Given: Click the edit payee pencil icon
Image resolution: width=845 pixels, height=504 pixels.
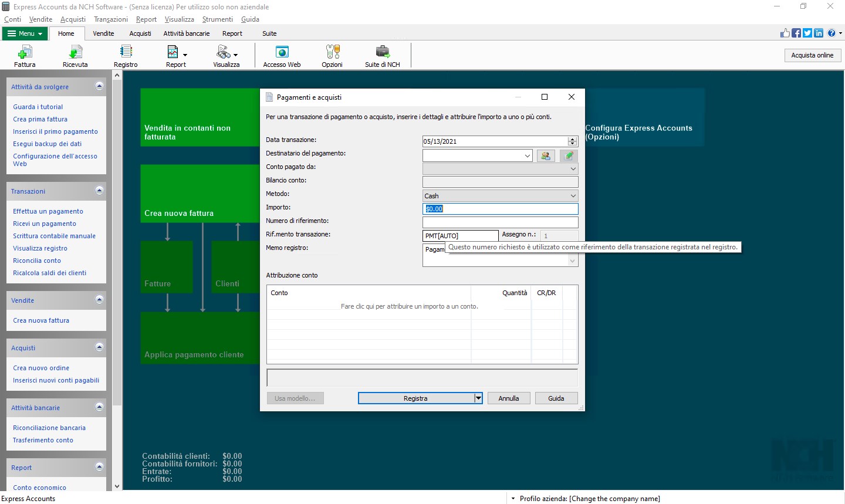Looking at the screenshot, I should [x=569, y=155].
